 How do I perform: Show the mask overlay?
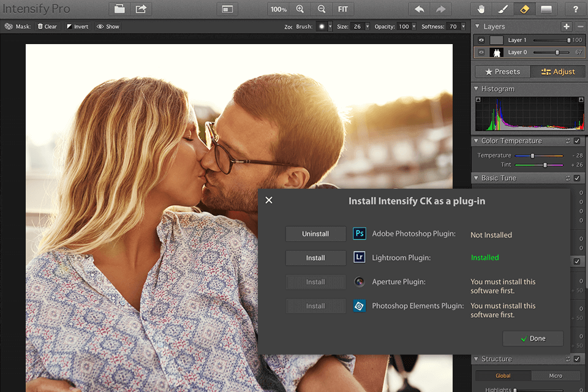(108, 26)
